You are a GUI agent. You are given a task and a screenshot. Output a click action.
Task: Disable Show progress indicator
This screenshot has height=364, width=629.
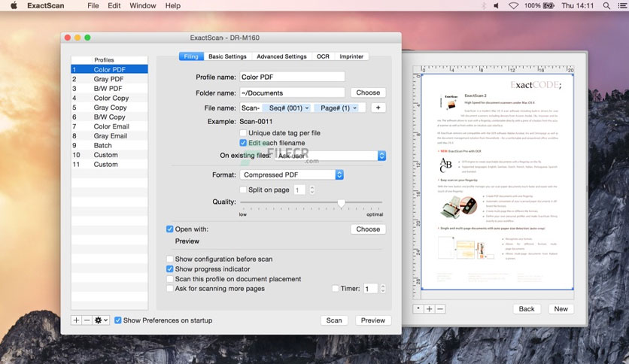[x=170, y=269]
